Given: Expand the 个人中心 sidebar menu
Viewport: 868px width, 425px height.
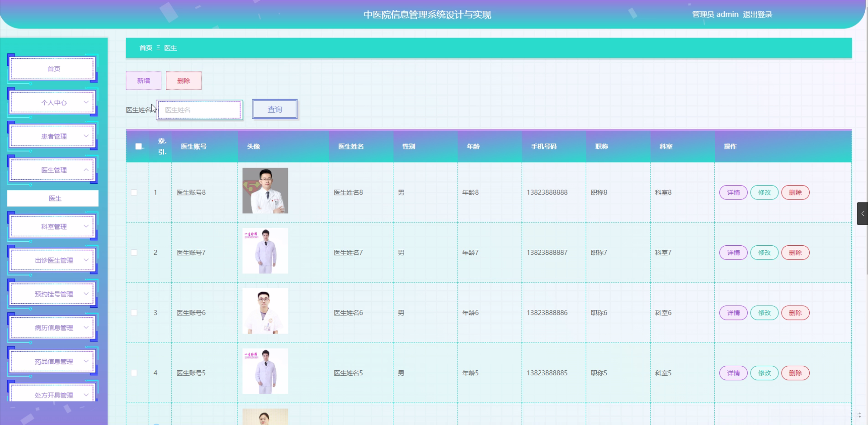Looking at the screenshot, I should pos(53,103).
